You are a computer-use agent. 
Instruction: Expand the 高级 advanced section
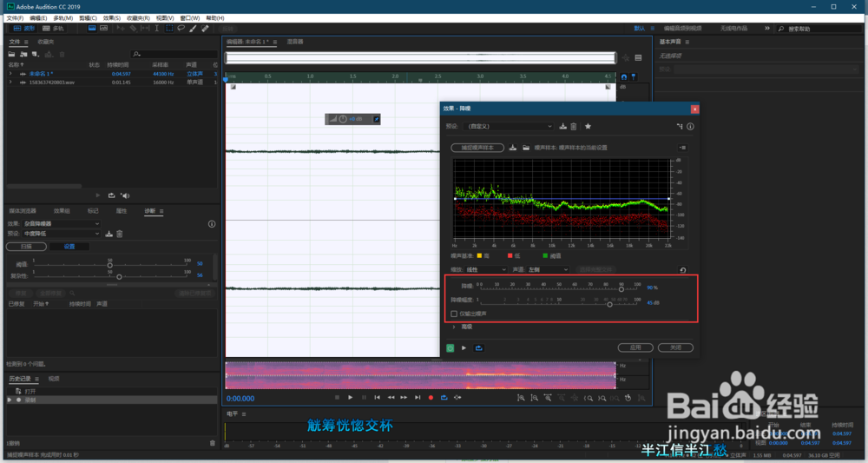click(x=454, y=327)
